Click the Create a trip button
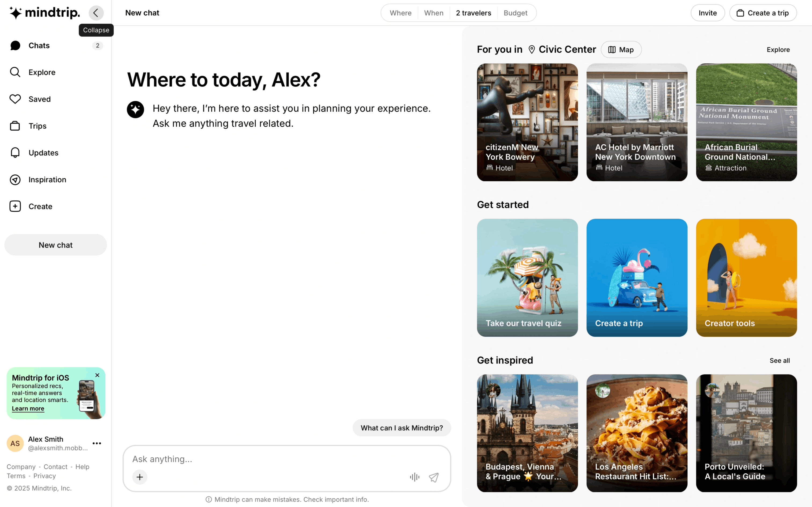The width and height of the screenshot is (812, 507). pos(763,13)
